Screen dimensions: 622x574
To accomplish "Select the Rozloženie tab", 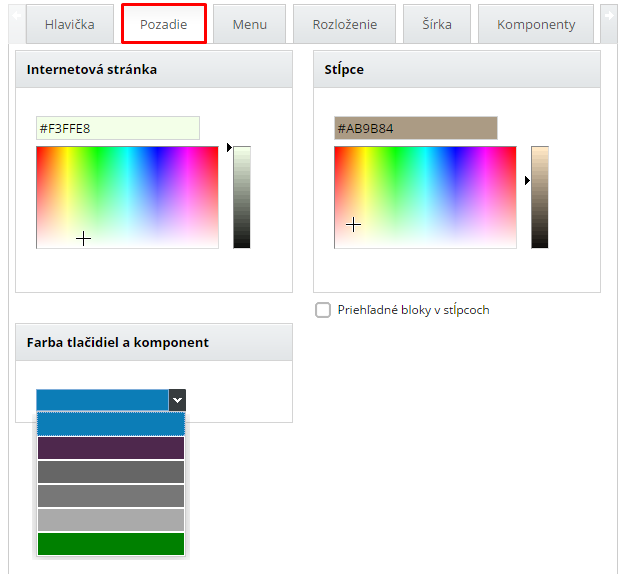I will (344, 24).
